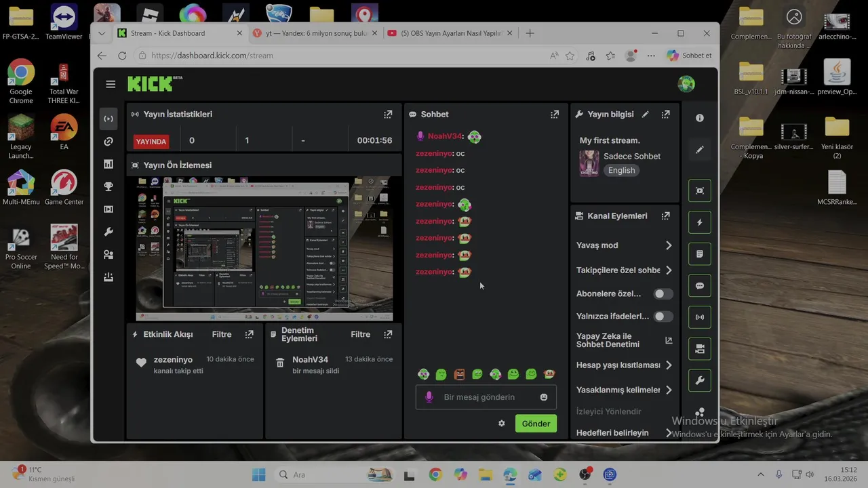Pop out the Yayın İstatistikleri panel
The image size is (868, 488).
pos(388,115)
